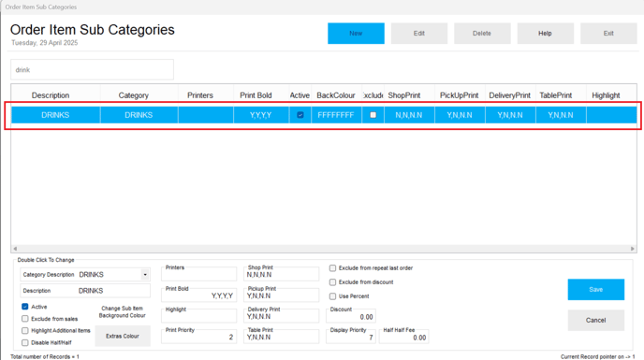Click the search field containing drink
Image resolution: width=644 pixels, height=360 pixels.
click(92, 70)
